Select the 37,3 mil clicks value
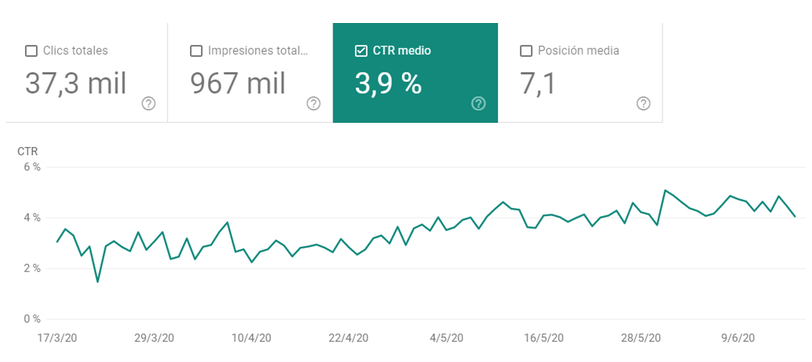812x362 pixels. point(76,84)
